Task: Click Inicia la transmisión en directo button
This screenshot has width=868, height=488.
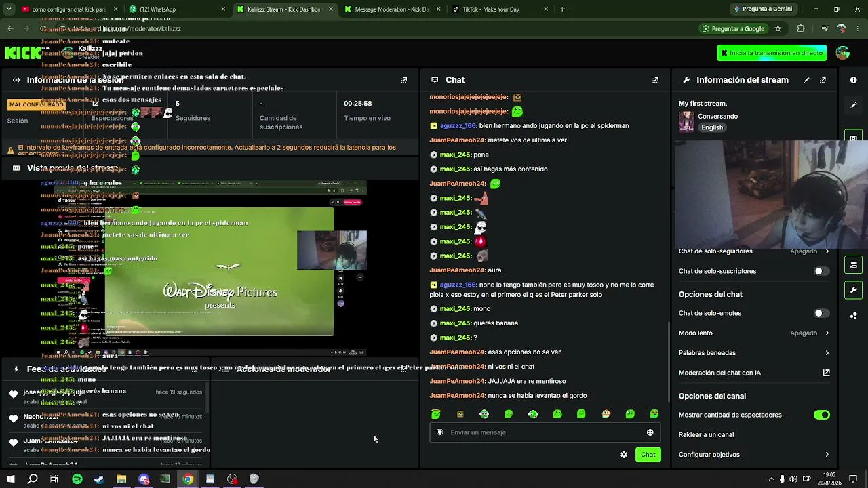Action: coord(772,53)
